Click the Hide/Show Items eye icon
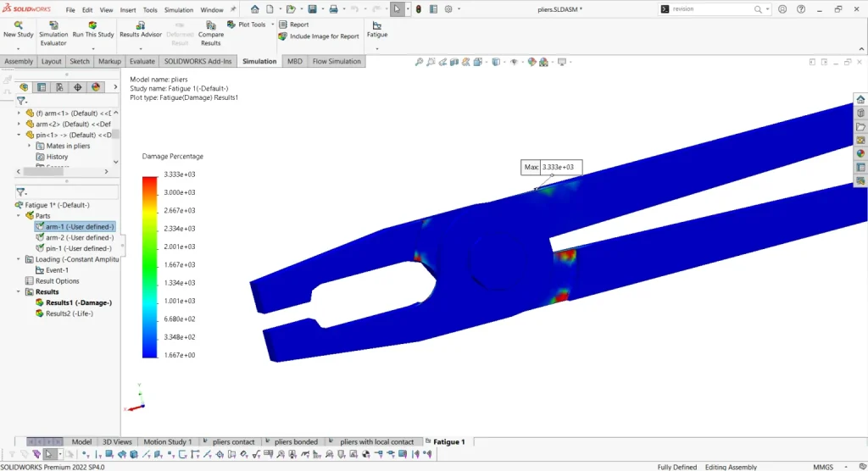868x471 pixels. (x=514, y=62)
